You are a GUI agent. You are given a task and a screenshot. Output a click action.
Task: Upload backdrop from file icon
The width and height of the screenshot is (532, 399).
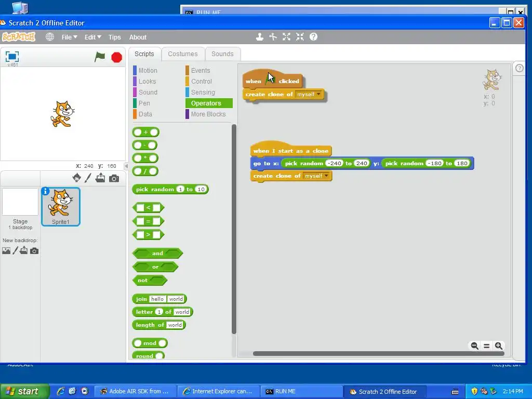click(24, 251)
